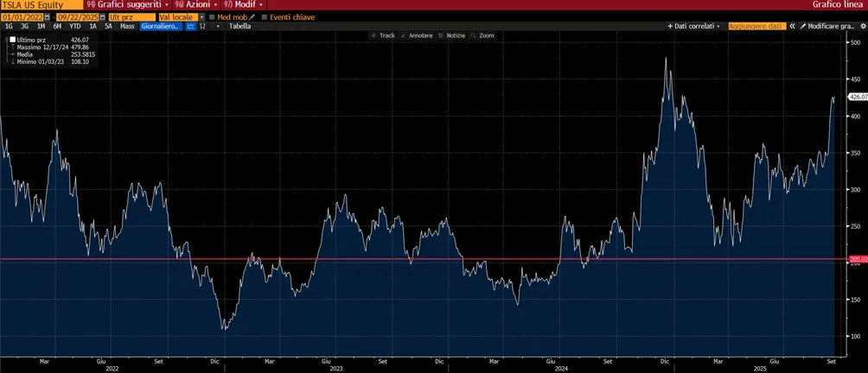Screen dimensions: 868x373
Task: Open the start date calendar picker
Action: [47, 17]
